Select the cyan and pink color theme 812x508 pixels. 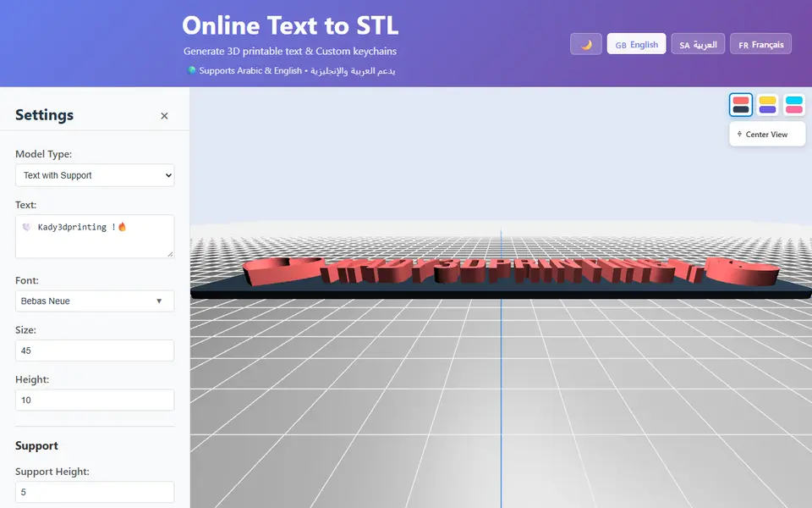[794, 105]
